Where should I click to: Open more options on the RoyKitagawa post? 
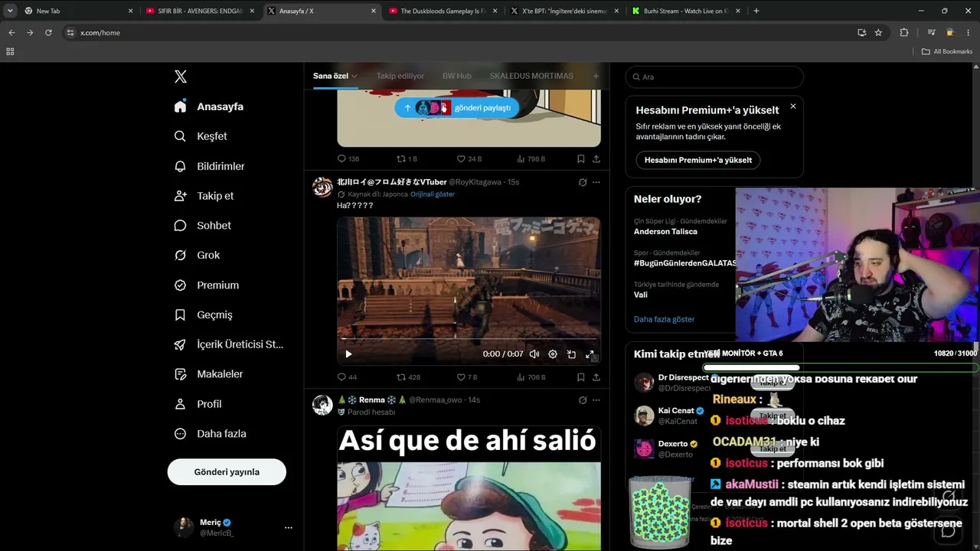point(596,182)
